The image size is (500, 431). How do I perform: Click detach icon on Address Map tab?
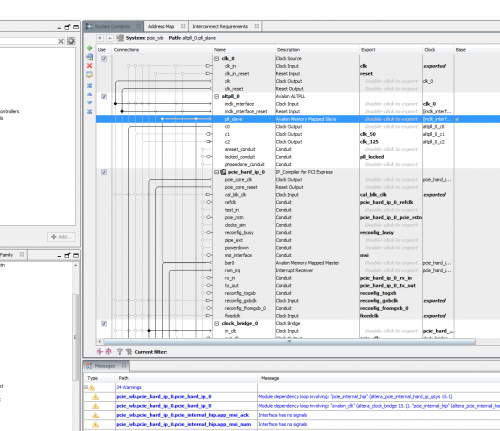point(183,26)
